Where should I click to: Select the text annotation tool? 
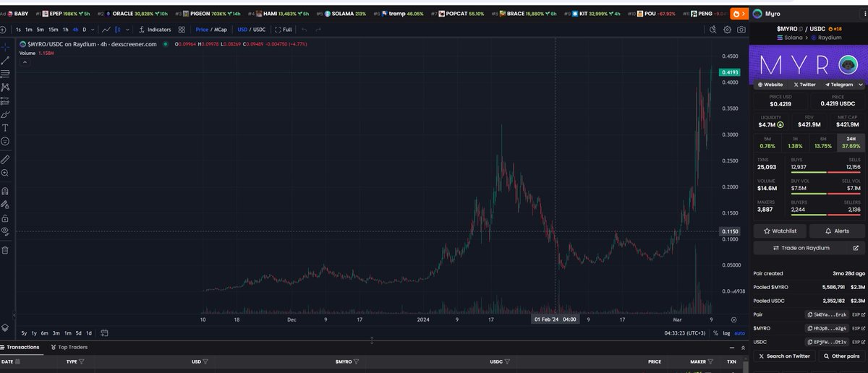tap(5, 127)
